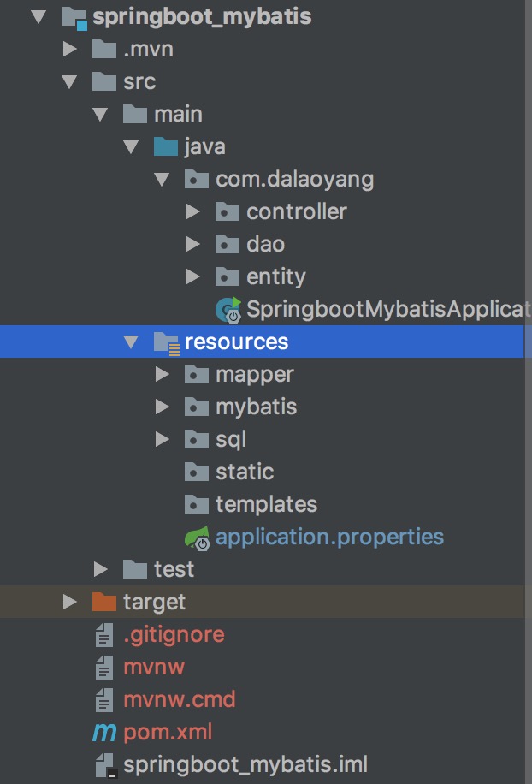Select the src folder name
Viewport: 532px width, 784px height.
[x=139, y=82]
